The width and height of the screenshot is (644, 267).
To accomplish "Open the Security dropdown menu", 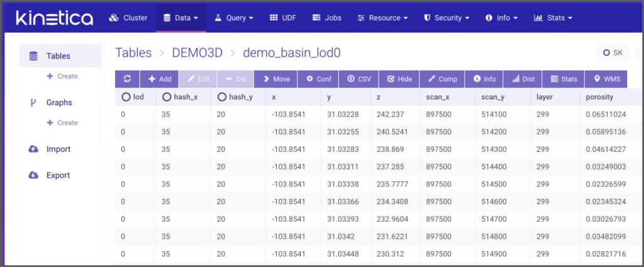I will click(x=448, y=18).
